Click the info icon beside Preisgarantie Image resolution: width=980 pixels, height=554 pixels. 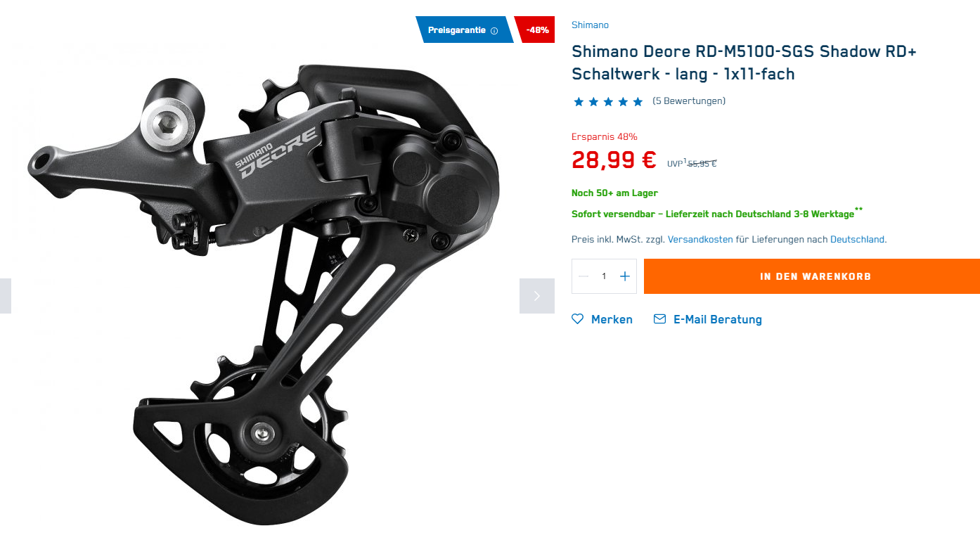coord(494,31)
